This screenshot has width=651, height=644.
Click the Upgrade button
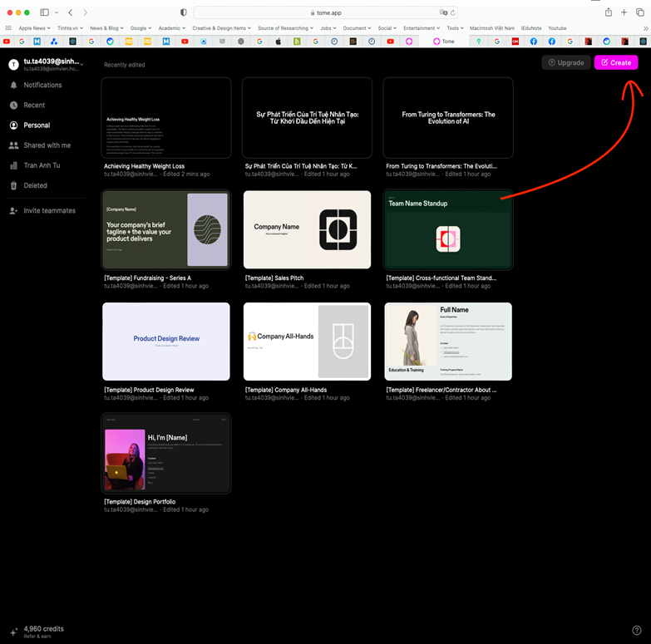click(x=566, y=62)
